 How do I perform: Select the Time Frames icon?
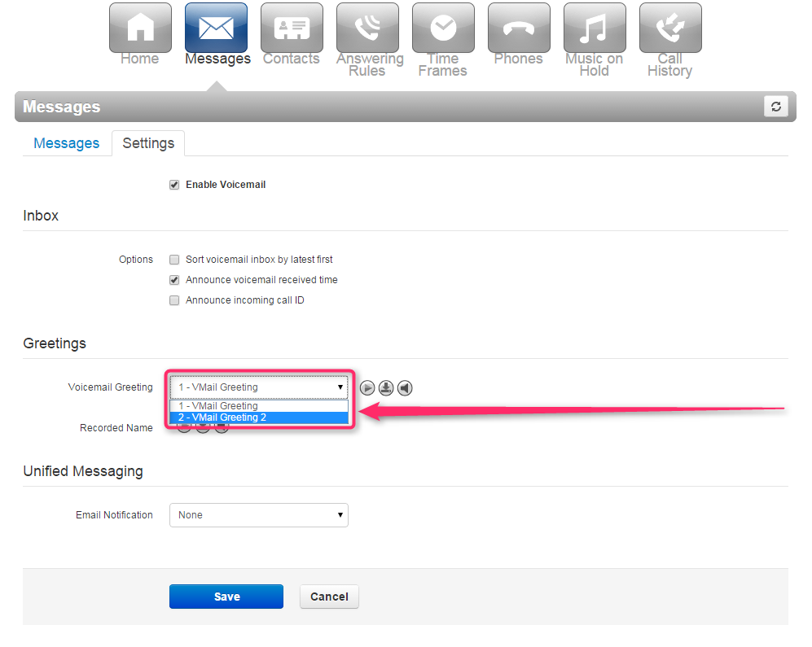[x=443, y=28]
